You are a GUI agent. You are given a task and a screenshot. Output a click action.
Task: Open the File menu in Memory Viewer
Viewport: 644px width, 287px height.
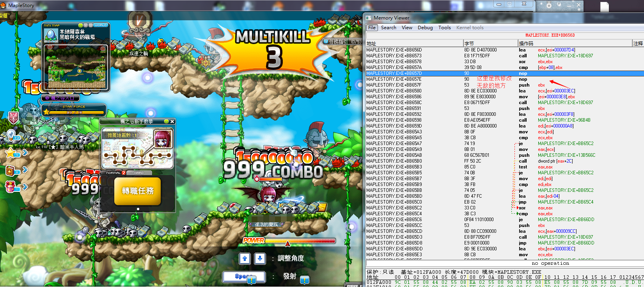[372, 28]
